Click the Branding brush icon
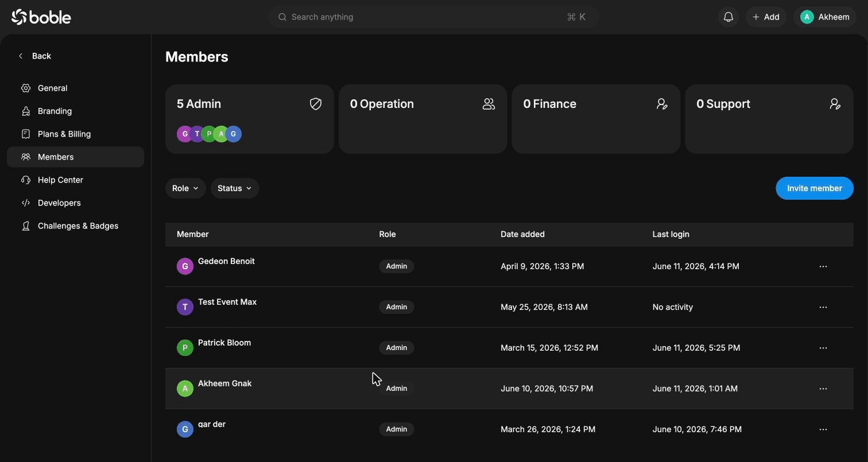 [x=26, y=111]
